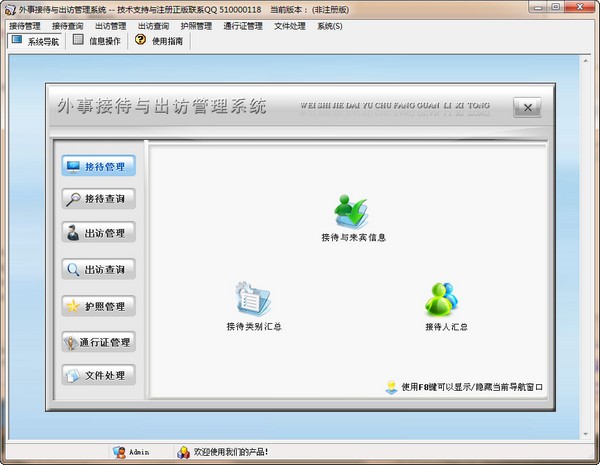Viewport: 600px width, 465px height.
Task: Click the F8 hint lightbulb icon
Action: [391, 387]
